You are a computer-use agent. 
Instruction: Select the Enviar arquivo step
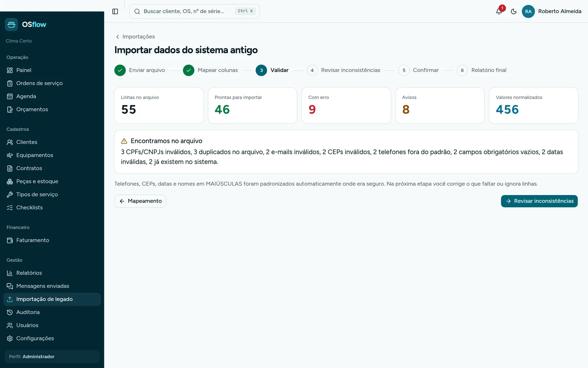(x=140, y=70)
